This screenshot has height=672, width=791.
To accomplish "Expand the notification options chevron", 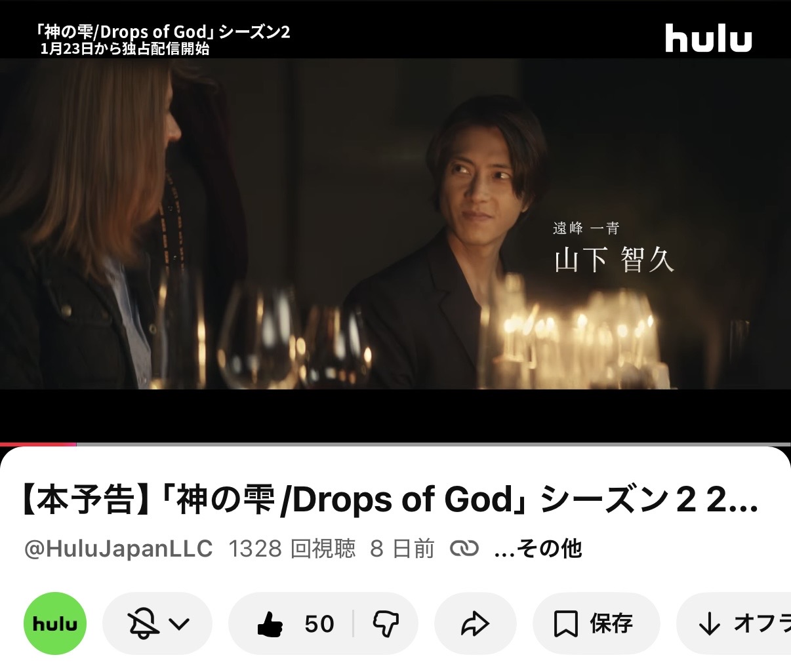I will tap(179, 623).
